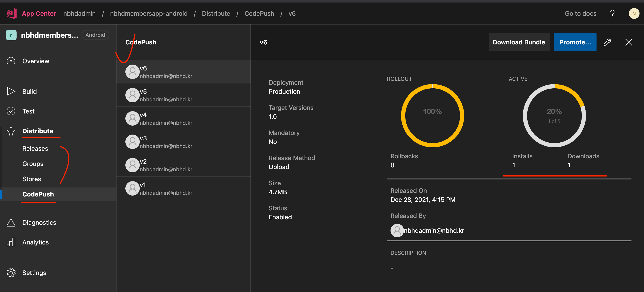Click v6 breadcrumb item
The width and height of the screenshot is (644, 292).
pos(292,13)
